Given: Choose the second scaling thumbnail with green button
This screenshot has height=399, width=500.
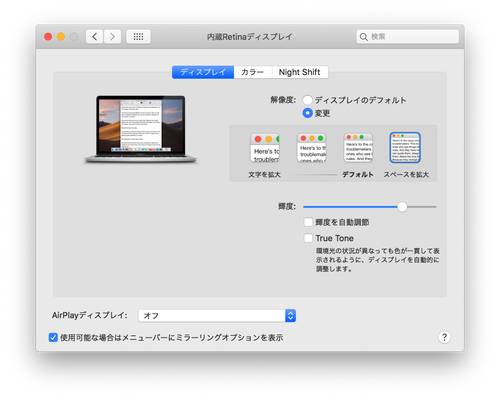Looking at the screenshot, I should pyautogui.click(x=312, y=148).
